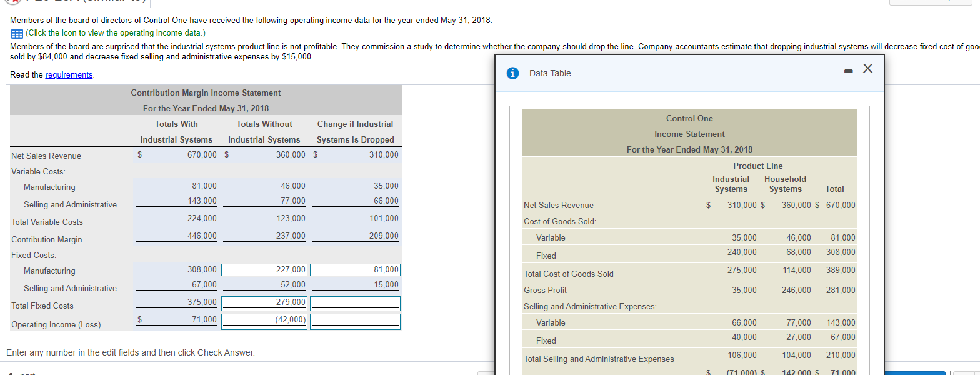Click 'Totals Without Industrial Systems' column header

coord(264,132)
